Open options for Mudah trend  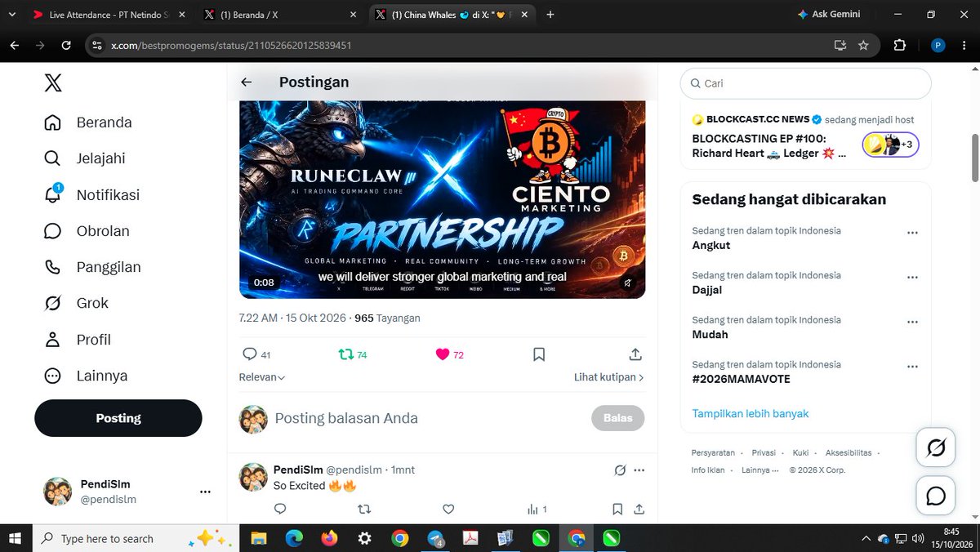click(912, 322)
